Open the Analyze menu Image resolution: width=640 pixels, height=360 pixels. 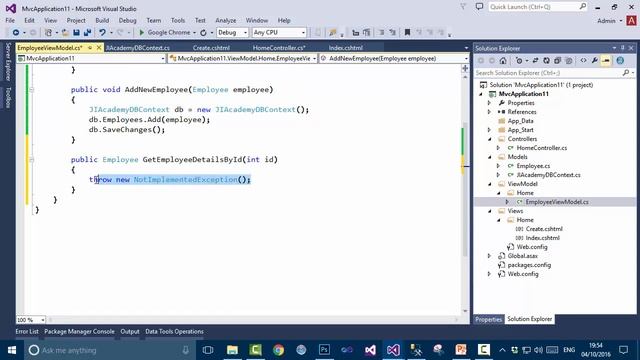[226, 20]
